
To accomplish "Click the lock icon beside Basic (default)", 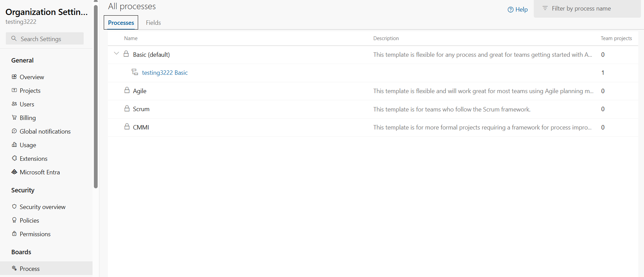I will tap(126, 54).
